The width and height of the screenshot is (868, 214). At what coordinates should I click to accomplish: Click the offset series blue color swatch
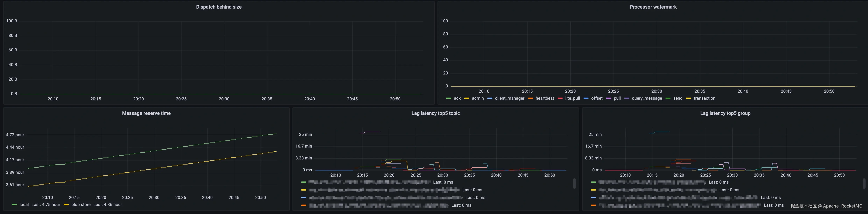point(586,98)
